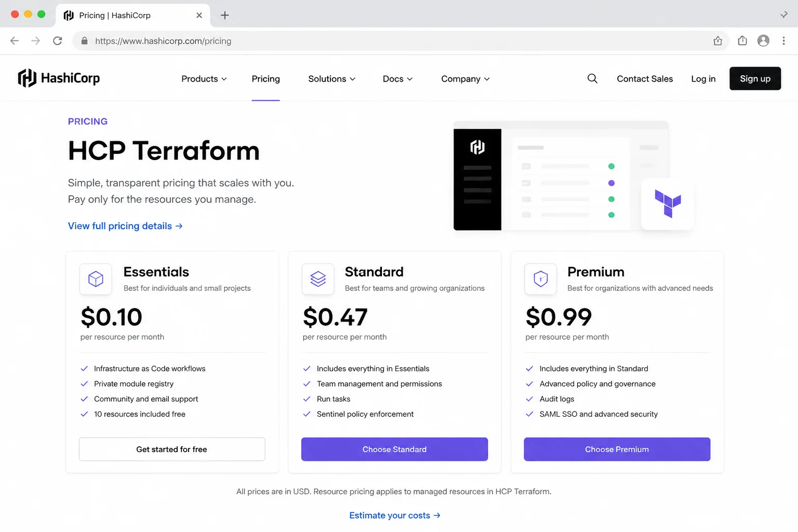Image resolution: width=798 pixels, height=532 pixels.
Task: Click the Premium plan title
Action: pyautogui.click(x=596, y=272)
